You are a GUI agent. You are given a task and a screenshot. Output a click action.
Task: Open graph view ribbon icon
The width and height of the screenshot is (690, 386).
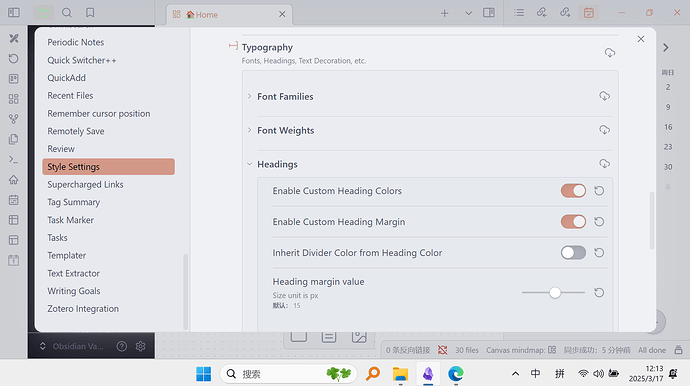click(x=14, y=119)
